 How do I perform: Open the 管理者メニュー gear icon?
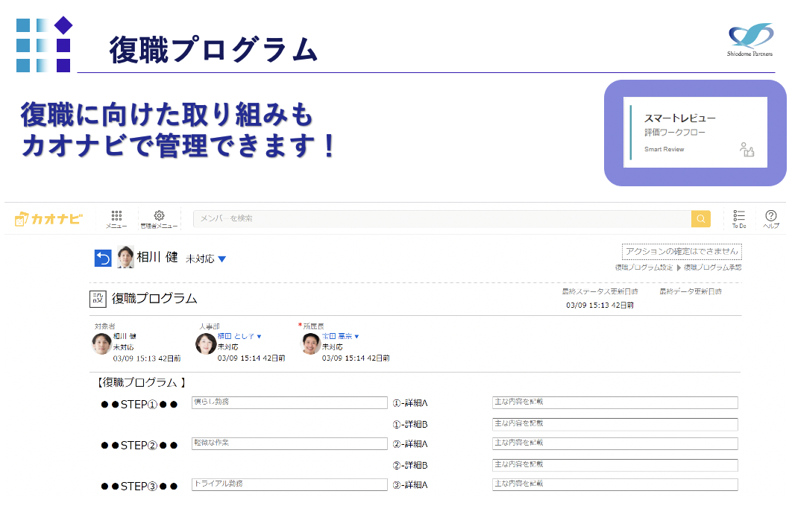click(159, 219)
